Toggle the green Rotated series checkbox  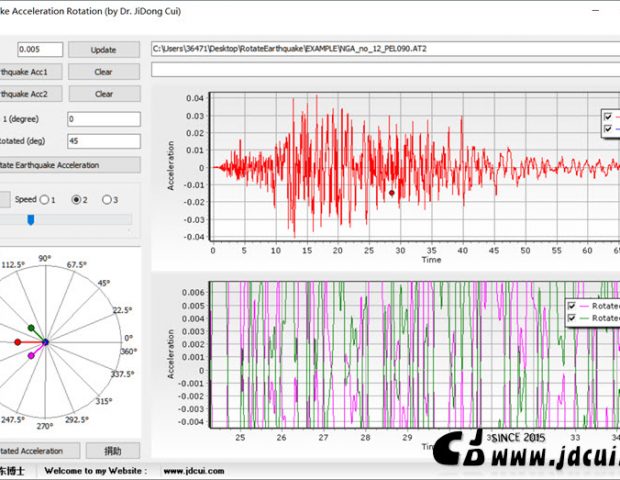572,319
